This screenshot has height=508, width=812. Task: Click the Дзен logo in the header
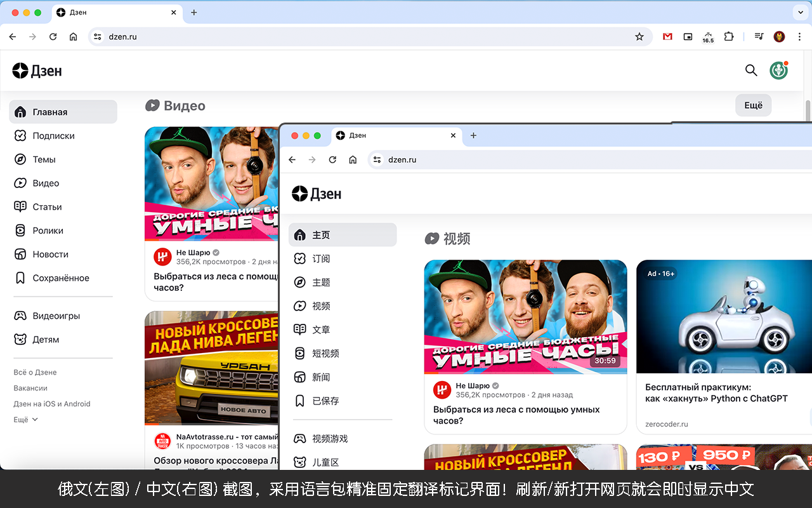37,70
